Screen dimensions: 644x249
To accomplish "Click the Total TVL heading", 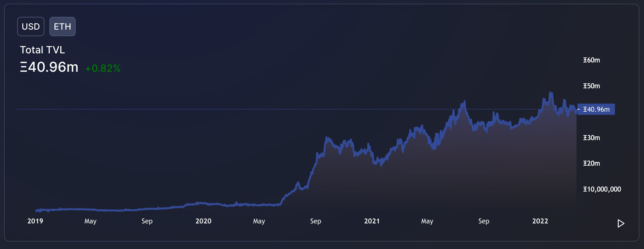I will tap(43, 50).
